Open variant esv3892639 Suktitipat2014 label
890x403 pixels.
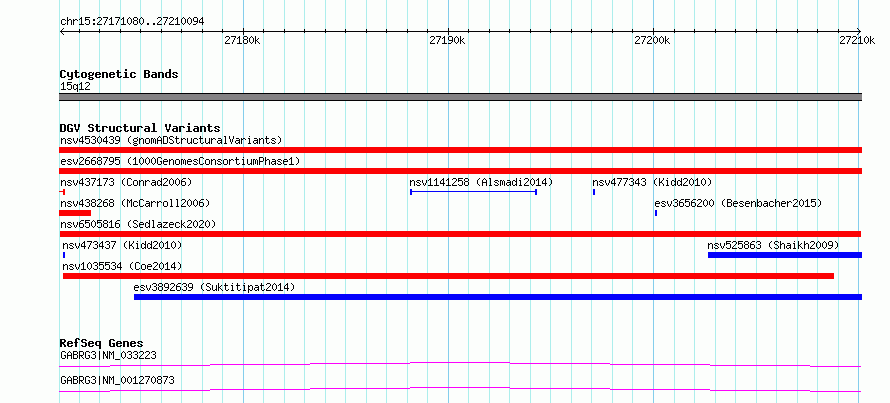215,287
